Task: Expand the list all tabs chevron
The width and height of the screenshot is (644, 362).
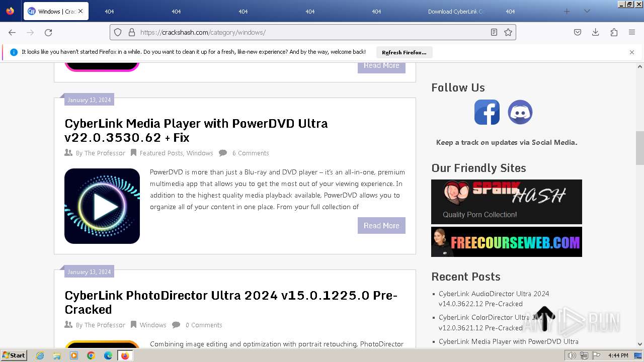Action: pyautogui.click(x=587, y=11)
